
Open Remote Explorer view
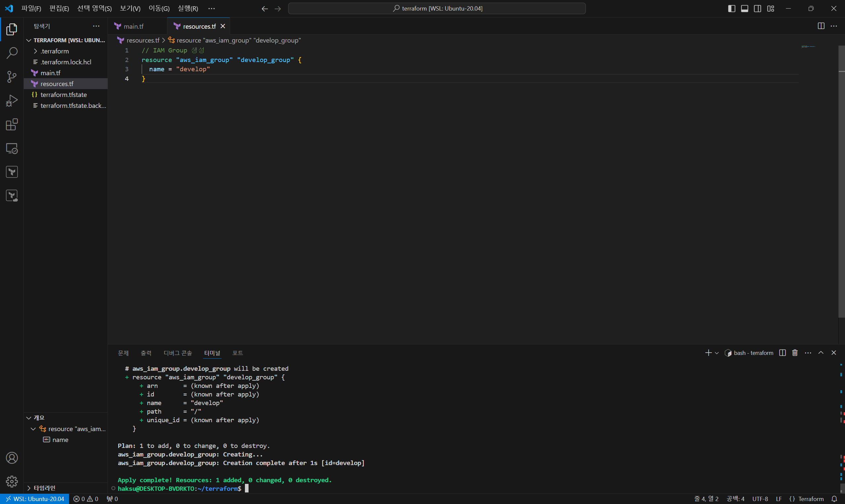[x=12, y=148]
